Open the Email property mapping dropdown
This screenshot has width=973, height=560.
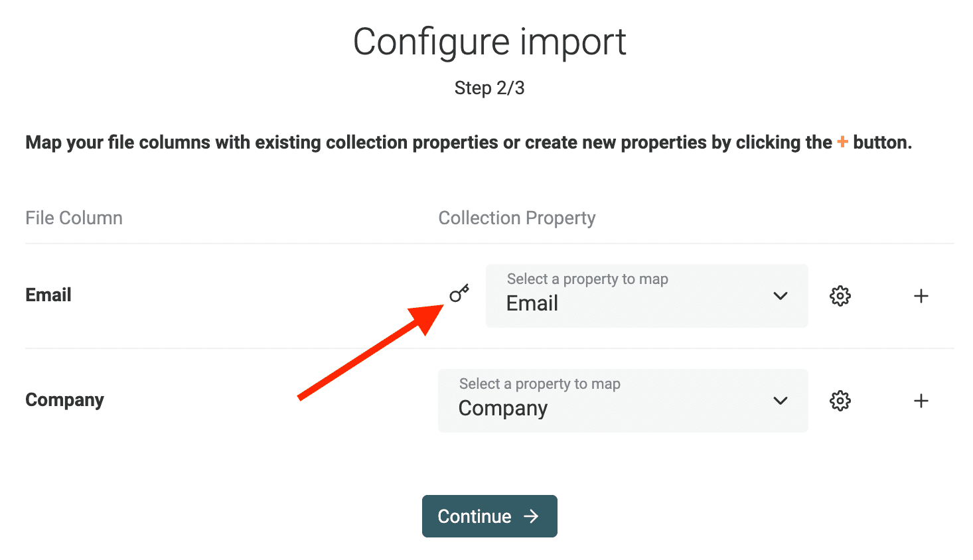[x=647, y=296]
